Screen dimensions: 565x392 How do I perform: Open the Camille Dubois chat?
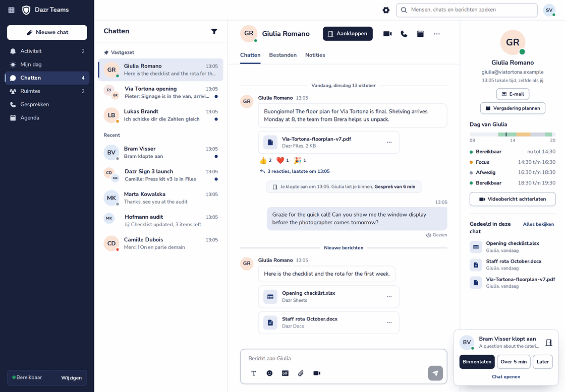click(161, 243)
